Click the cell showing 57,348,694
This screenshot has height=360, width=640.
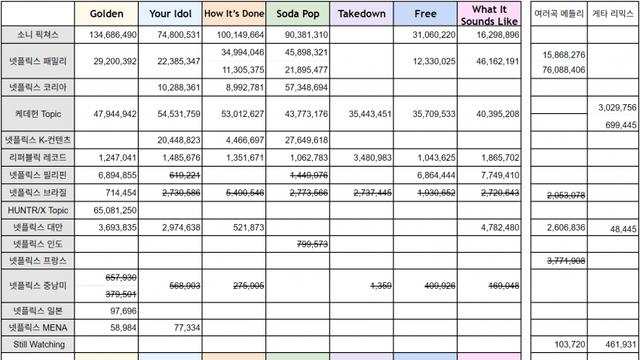pos(298,87)
